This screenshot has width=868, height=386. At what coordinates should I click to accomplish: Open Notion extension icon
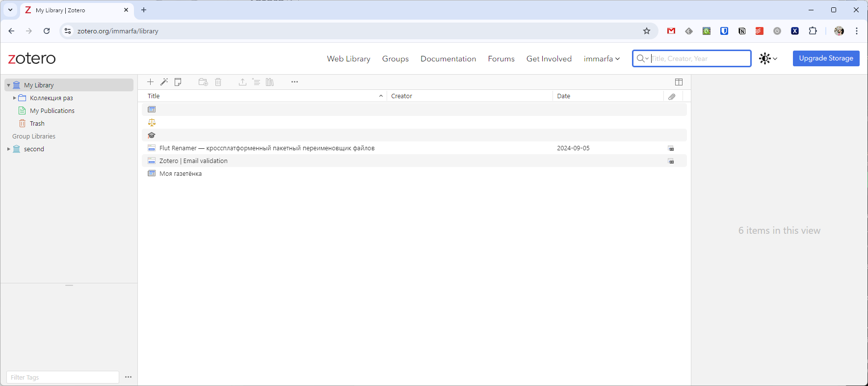point(742,31)
